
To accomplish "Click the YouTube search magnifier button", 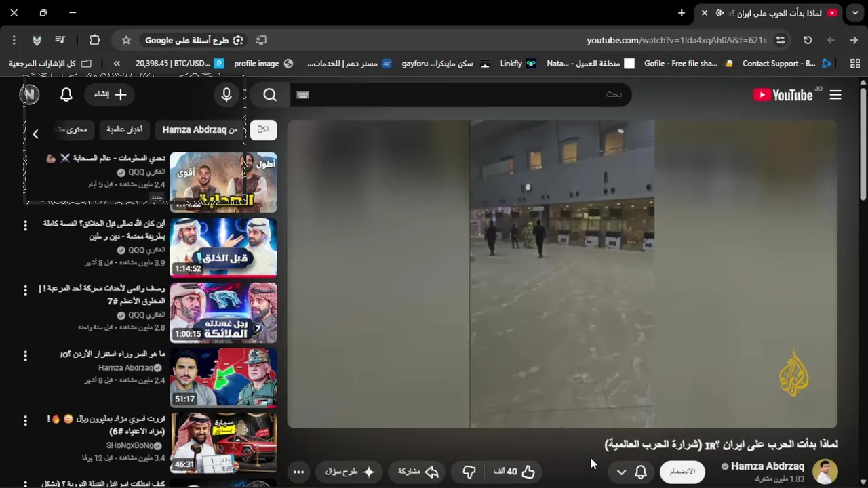I will (x=270, y=95).
